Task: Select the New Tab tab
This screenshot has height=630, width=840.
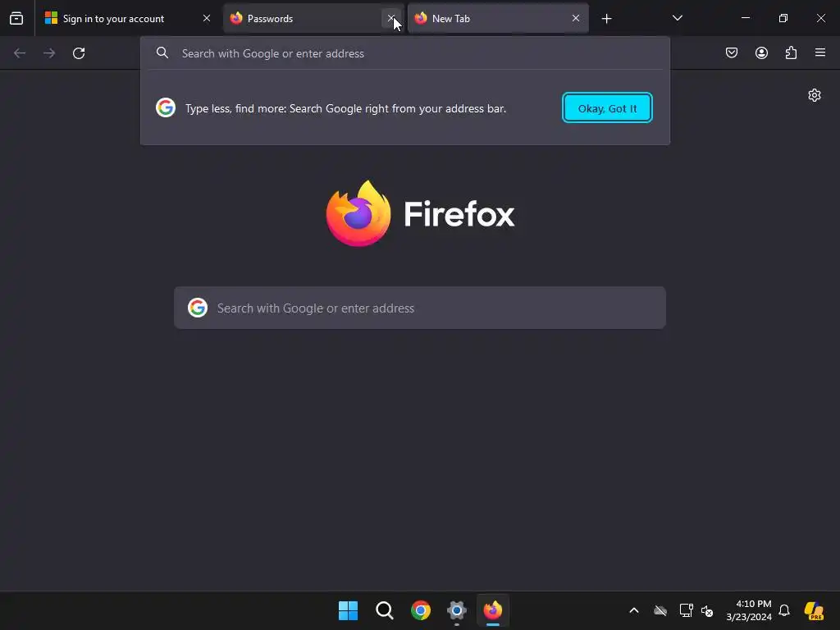Action: (x=498, y=18)
